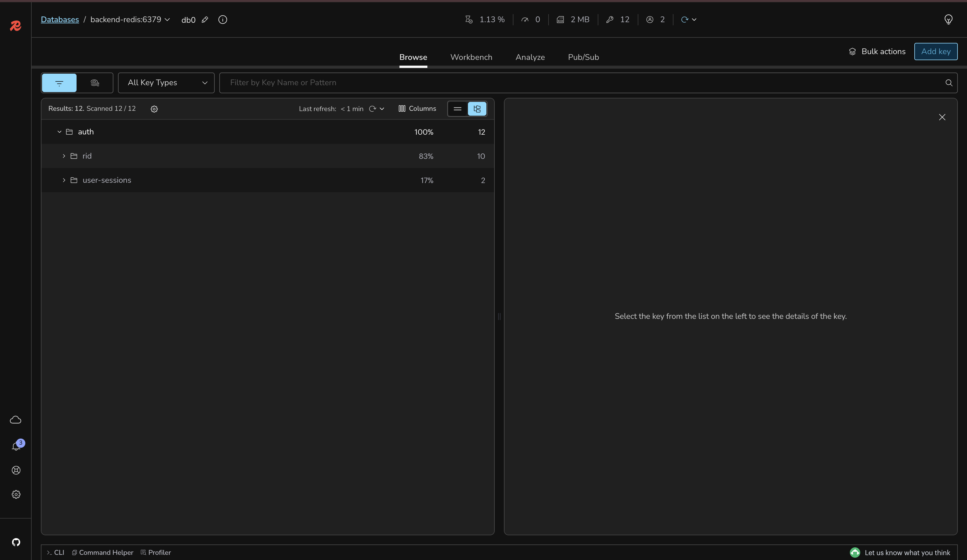Open the scan settings gear icon
The width and height of the screenshot is (967, 560).
[154, 109]
